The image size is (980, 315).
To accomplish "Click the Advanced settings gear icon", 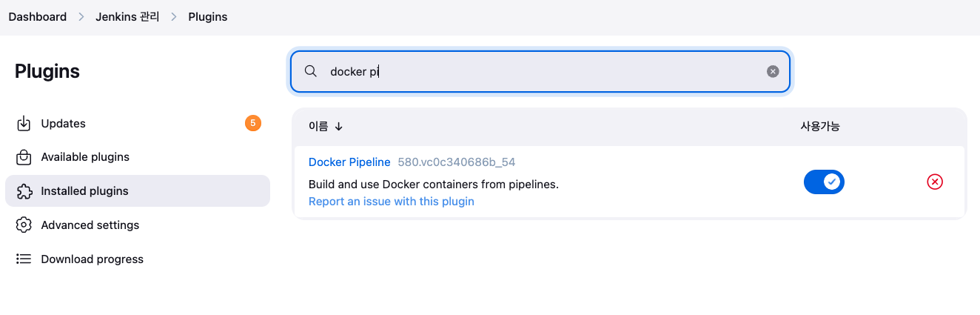I will pyautogui.click(x=24, y=225).
